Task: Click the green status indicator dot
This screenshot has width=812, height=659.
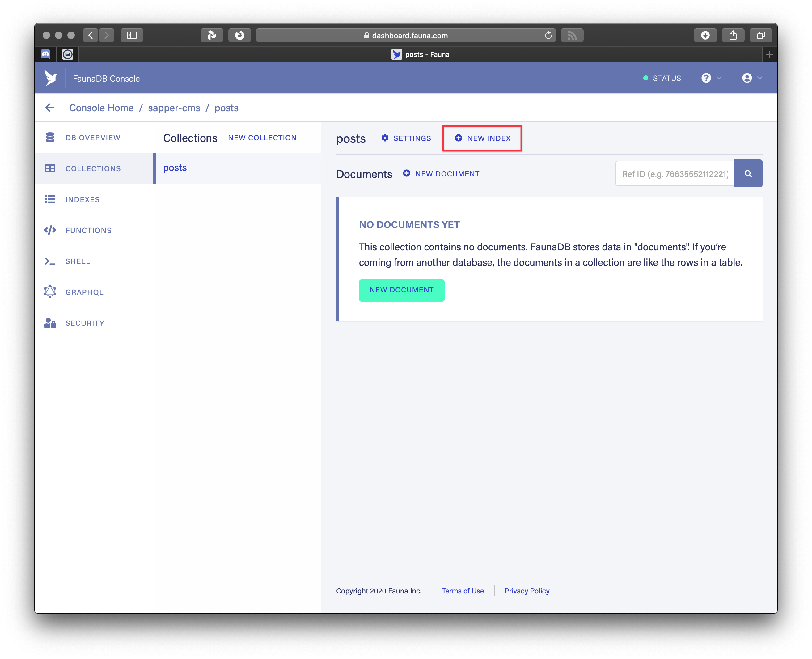Action: pyautogui.click(x=645, y=78)
